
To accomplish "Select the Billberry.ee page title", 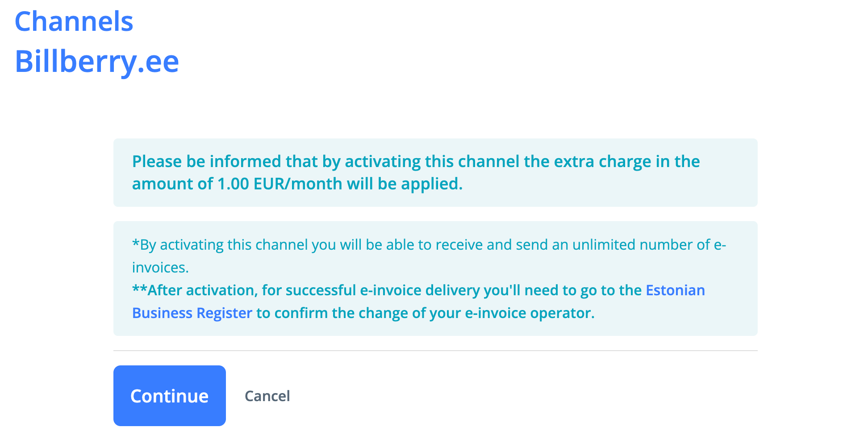I will pos(97,61).
